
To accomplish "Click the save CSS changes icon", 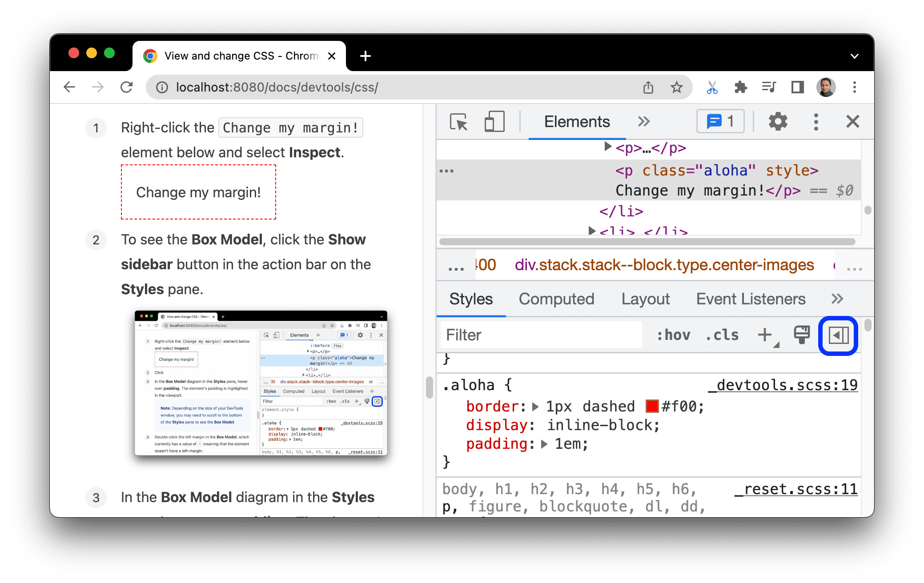I will pos(801,335).
